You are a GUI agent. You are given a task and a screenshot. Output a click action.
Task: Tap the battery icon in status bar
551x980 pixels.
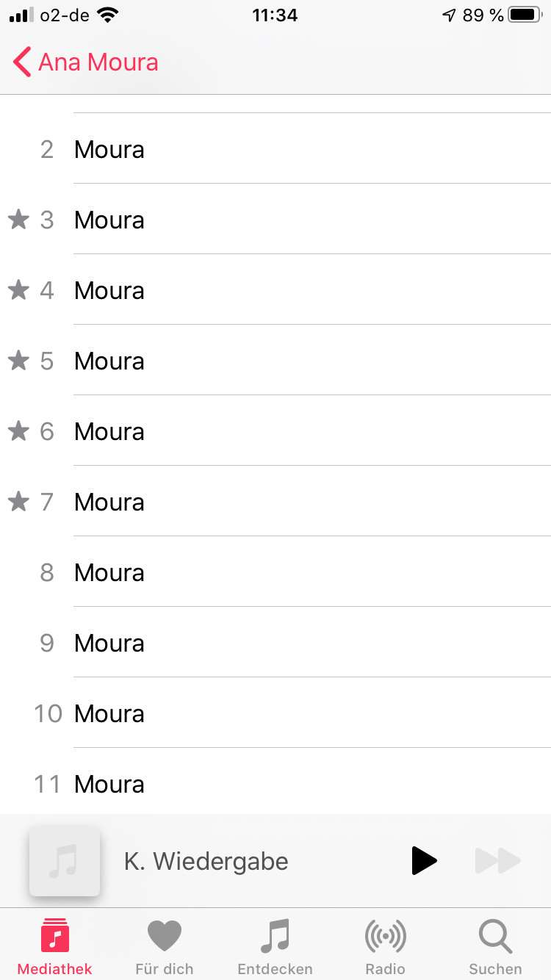click(525, 15)
